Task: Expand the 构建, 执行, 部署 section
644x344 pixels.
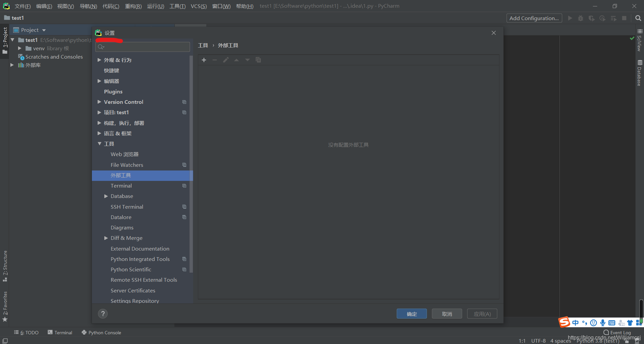Action: click(99, 123)
